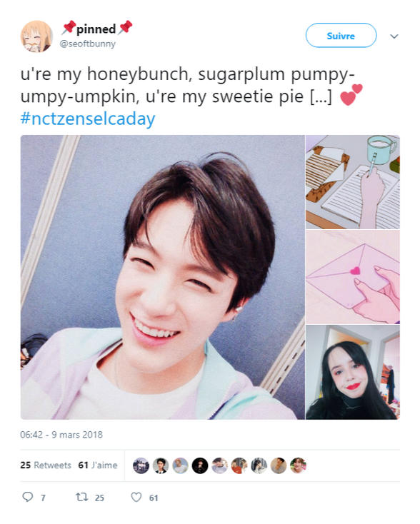The height and width of the screenshot is (524, 420).
Task: Open the 06:42 - 9 mars 2018 timestamp
Action: pos(61,435)
